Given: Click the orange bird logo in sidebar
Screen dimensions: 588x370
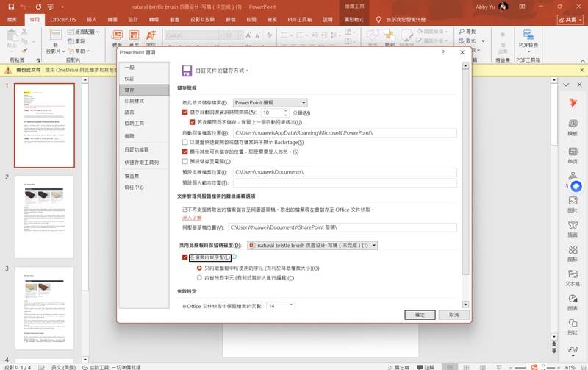Looking at the screenshot, I should [x=573, y=102].
